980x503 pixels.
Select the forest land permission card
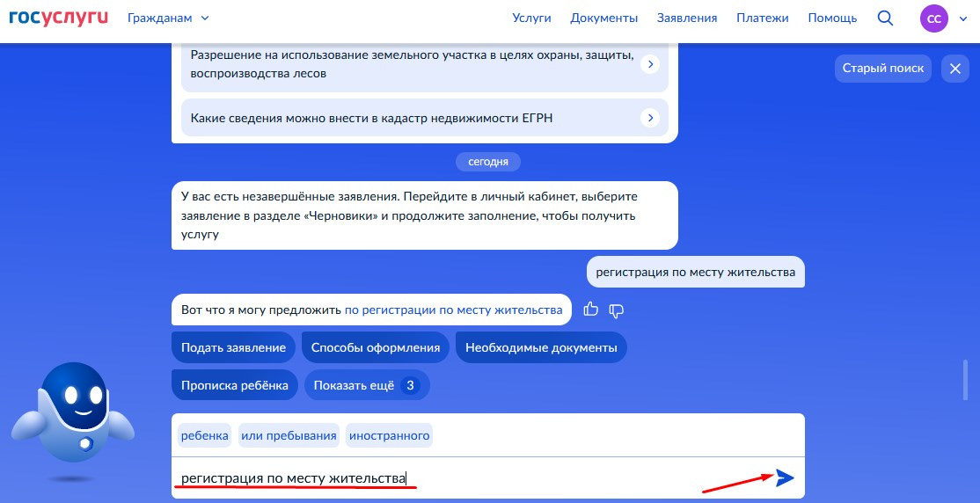click(x=424, y=66)
